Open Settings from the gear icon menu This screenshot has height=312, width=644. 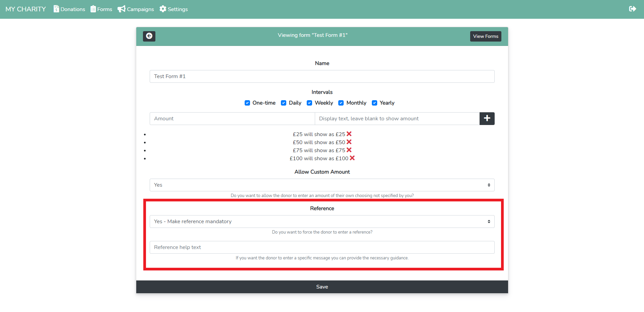[174, 9]
